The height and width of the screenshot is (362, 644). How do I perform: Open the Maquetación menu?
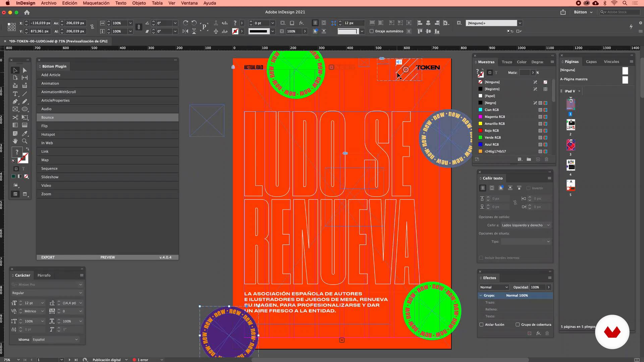tap(96, 3)
